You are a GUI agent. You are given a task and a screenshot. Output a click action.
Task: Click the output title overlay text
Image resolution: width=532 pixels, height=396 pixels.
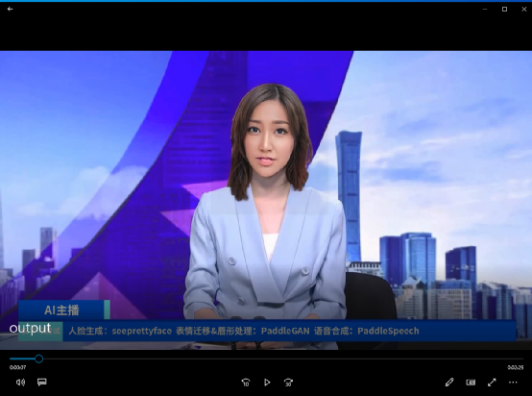pos(30,329)
